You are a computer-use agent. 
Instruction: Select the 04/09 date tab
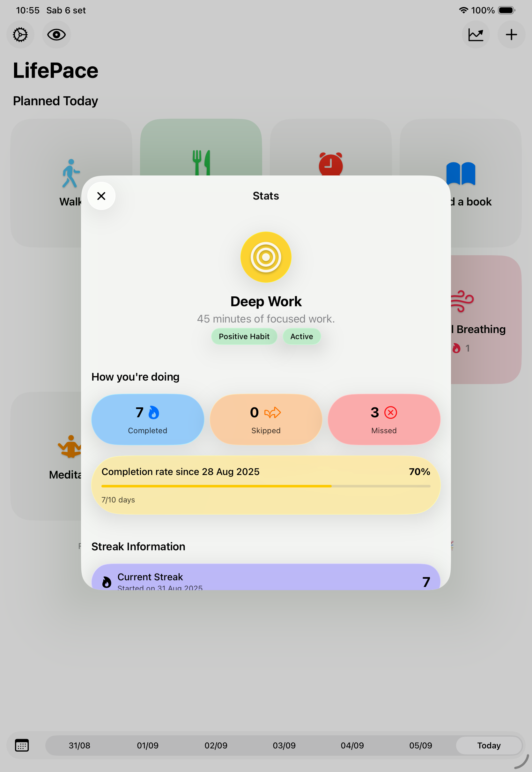pyautogui.click(x=352, y=745)
